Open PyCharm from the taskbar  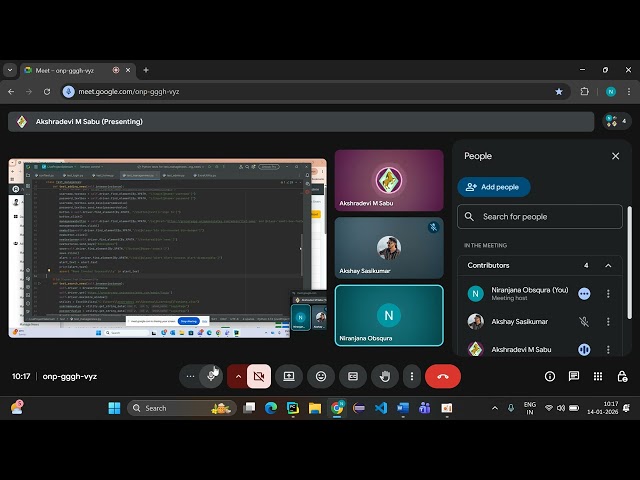pos(293,408)
